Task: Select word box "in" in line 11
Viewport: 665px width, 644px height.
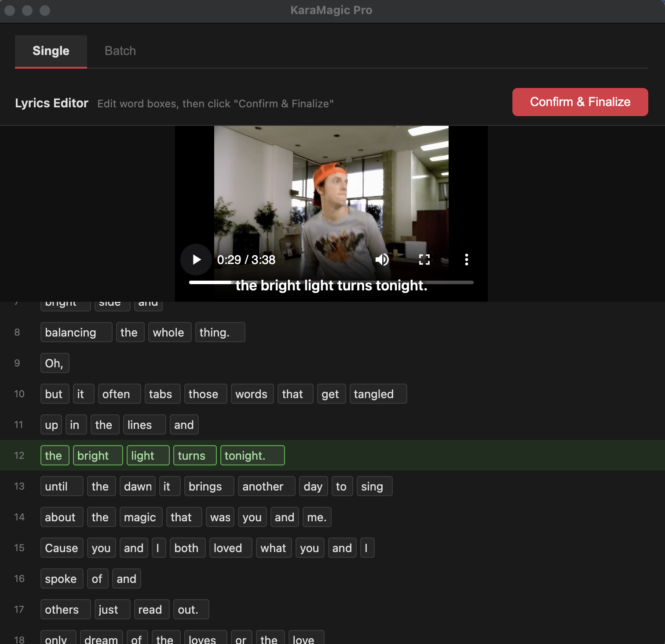Action: (76, 424)
